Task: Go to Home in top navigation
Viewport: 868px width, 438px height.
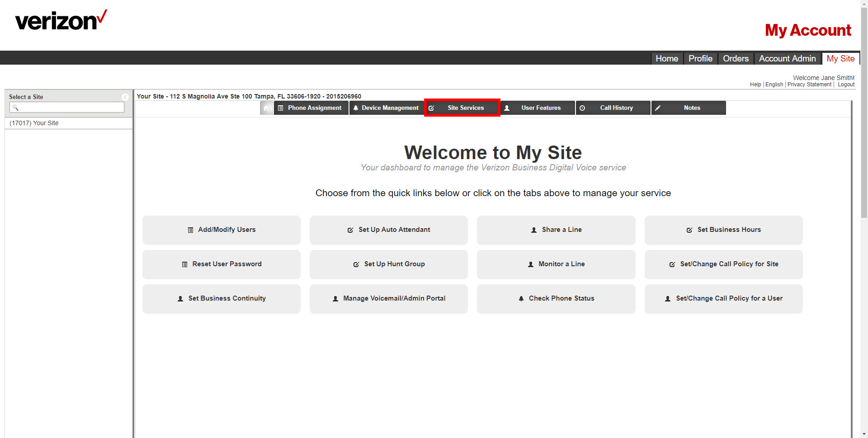Action: coord(667,58)
